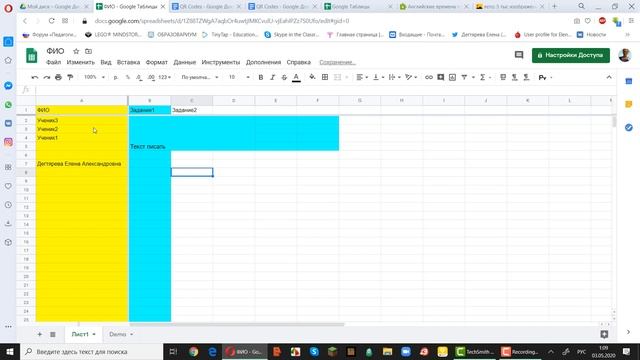Select the header cell Задание2
640x360 pixels.
click(191, 110)
